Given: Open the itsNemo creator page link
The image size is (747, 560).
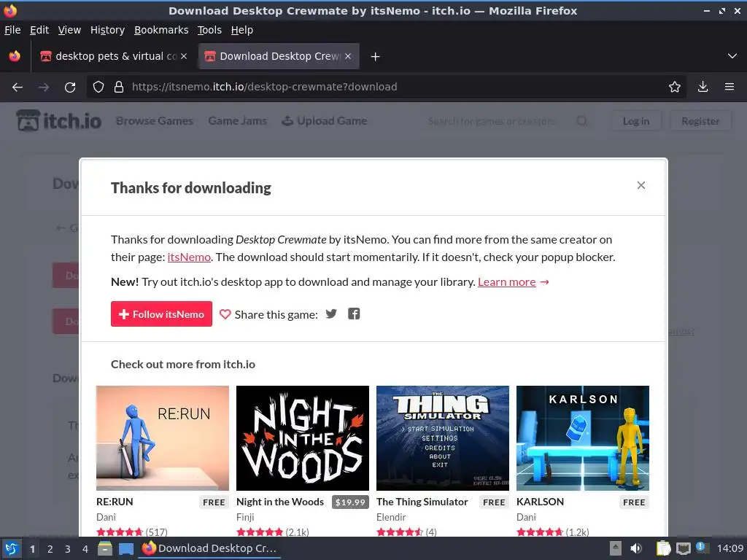Looking at the screenshot, I should pos(189,257).
